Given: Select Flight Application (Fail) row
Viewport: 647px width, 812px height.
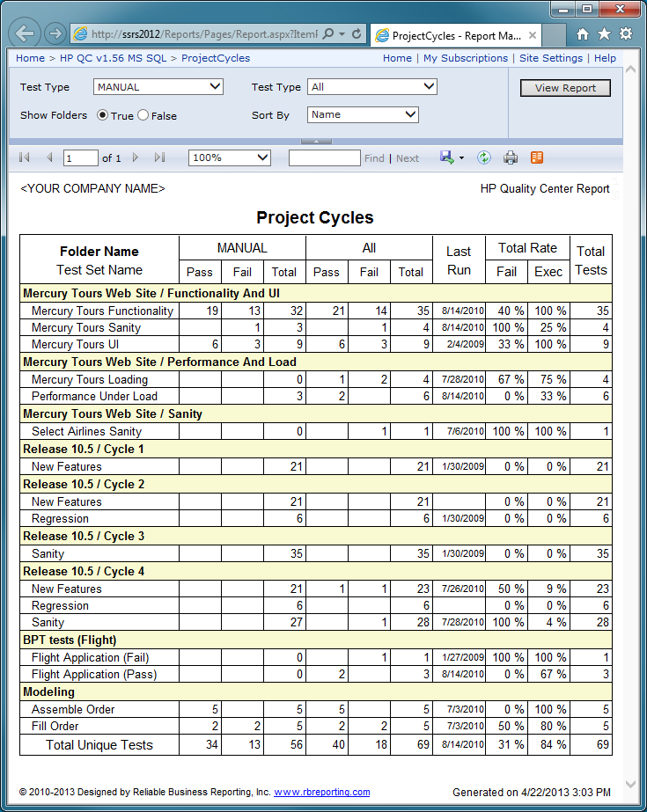Looking at the screenshot, I should pyautogui.click(x=90, y=658).
